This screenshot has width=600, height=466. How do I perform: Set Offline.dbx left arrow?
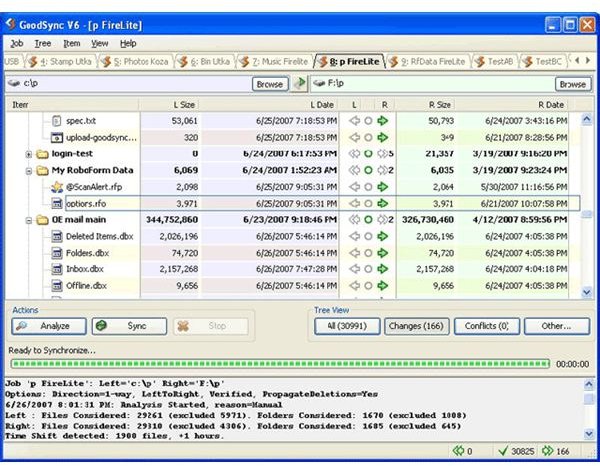355,285
